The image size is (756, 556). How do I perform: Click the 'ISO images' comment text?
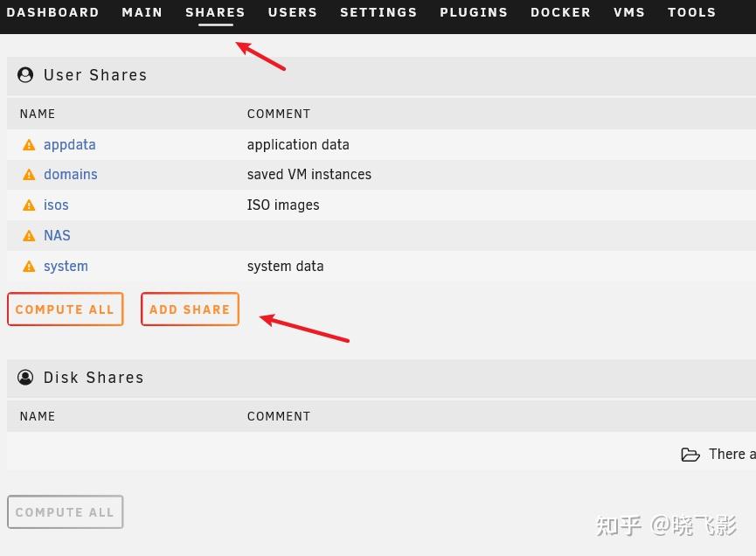pyautogui.click(x=283, y=205)
